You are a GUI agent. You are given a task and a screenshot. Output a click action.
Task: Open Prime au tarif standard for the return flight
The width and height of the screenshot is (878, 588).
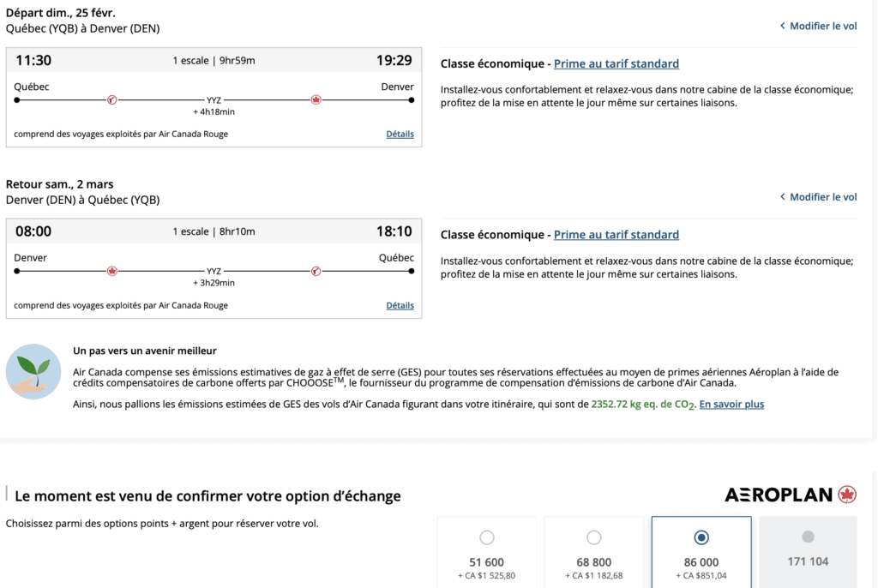pos(616,235)
